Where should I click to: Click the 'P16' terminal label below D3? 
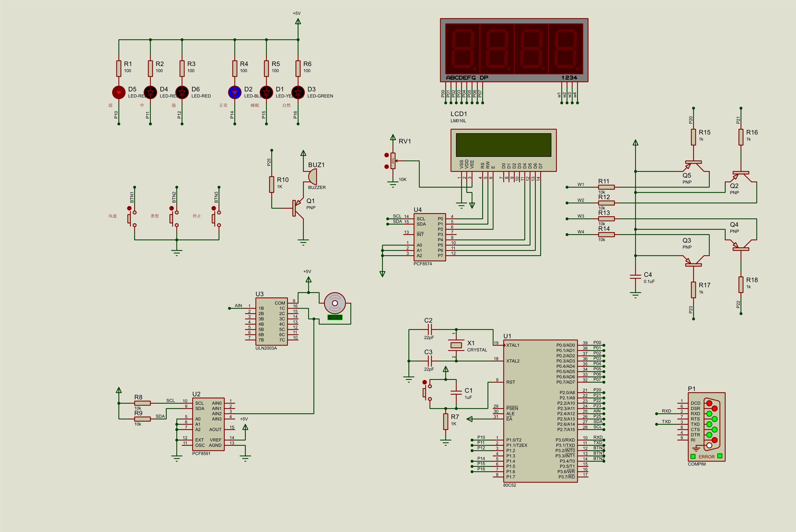295,115
